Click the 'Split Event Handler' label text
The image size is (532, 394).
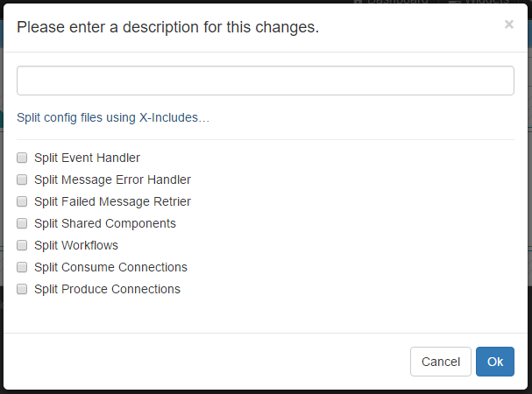(x=87, y=158)
